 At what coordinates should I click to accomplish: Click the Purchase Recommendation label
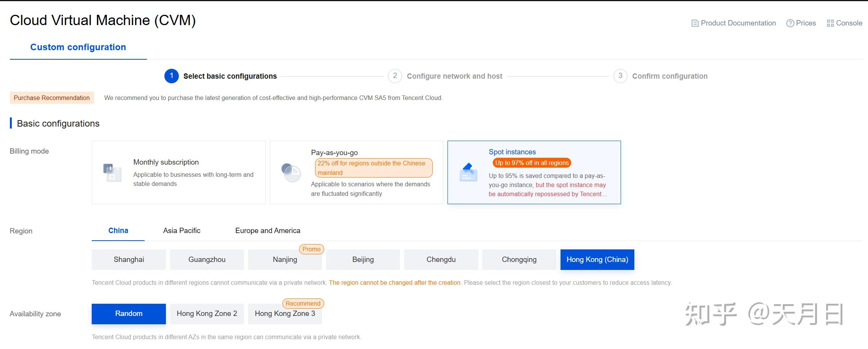(52, 98)
